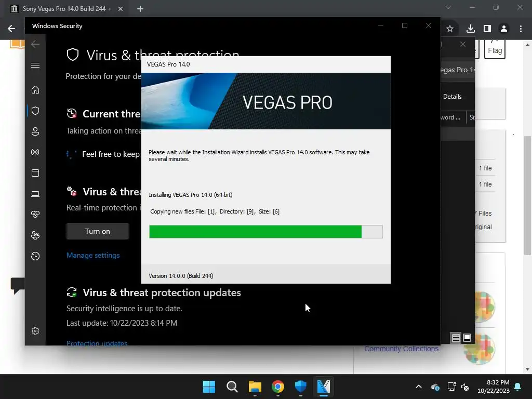
Task: Click the Flag button on the web page
Action: click(x=495, y=49)
